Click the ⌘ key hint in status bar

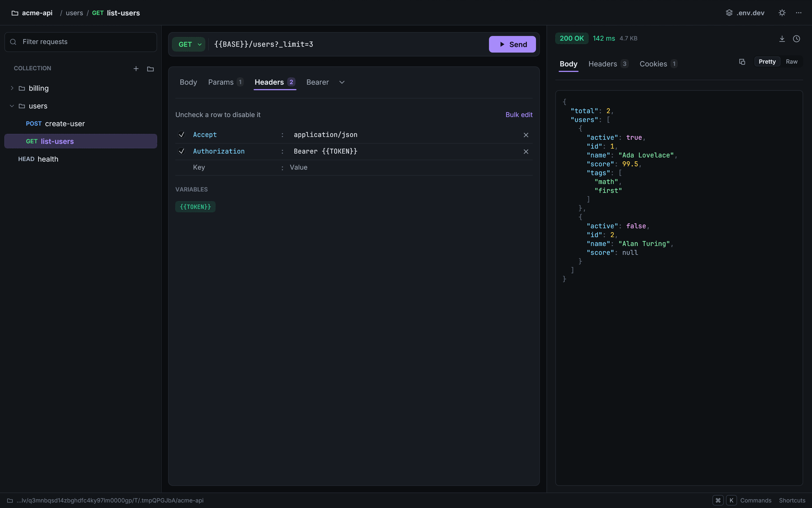[718, 501]
